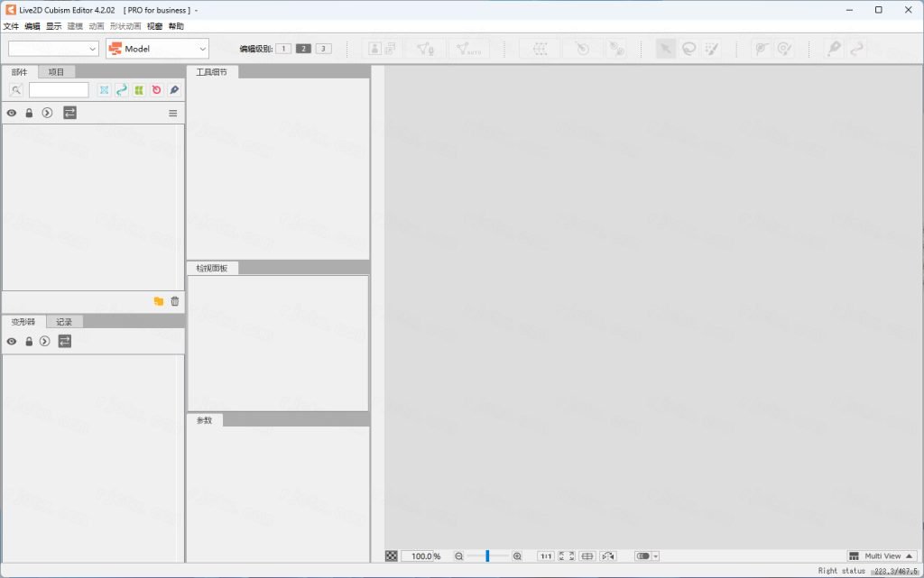The width and height of the screenshot is (924, 578).
Task: Filter parts by green curve ArtPath icon
Action: click(122, 90)
